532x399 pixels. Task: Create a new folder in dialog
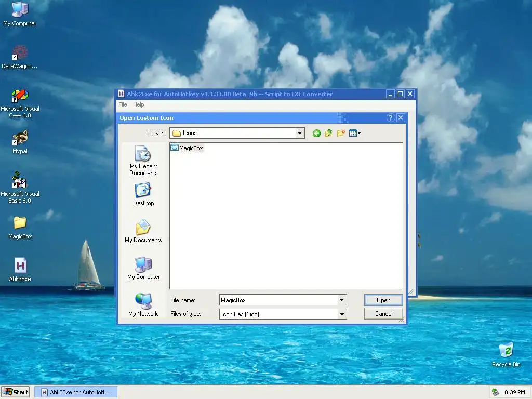[x=341, y=134]
